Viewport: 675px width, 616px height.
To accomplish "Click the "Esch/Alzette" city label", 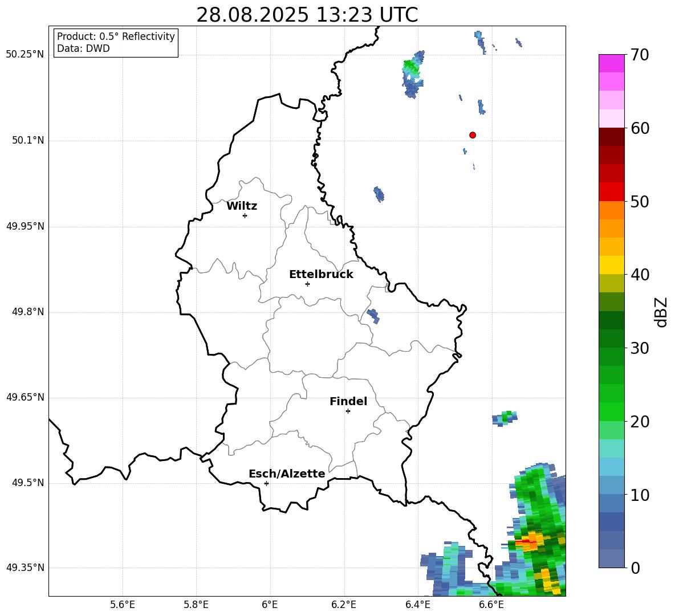I will click(x=287, y=474).
